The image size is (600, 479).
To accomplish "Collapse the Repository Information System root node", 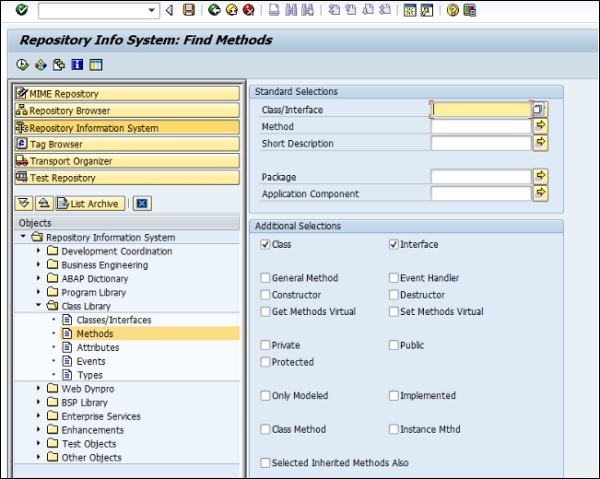I will 23,237.
